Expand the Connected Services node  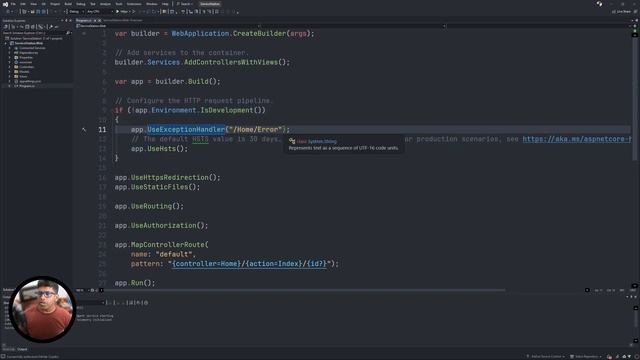(10, 48)
